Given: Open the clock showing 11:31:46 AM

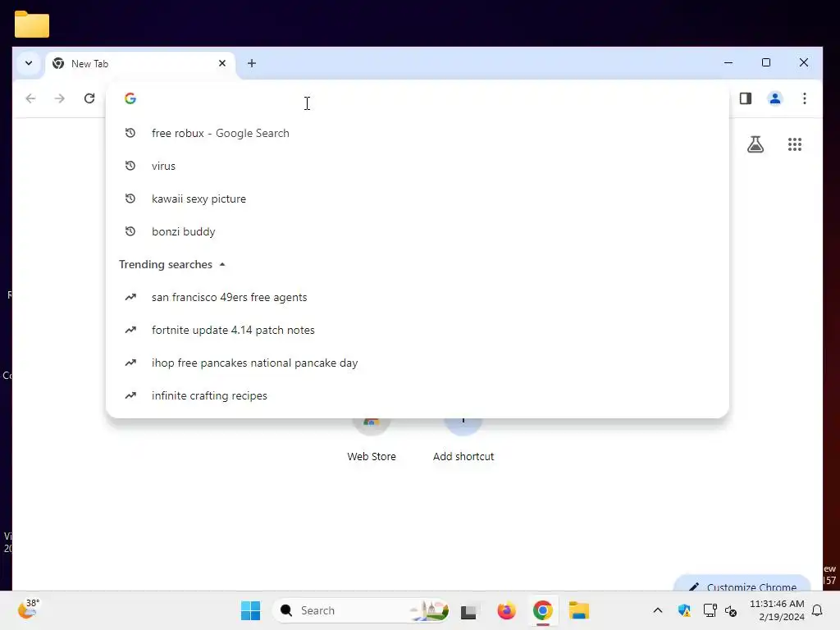Looking at the screenshot, I should pos(777,610).
